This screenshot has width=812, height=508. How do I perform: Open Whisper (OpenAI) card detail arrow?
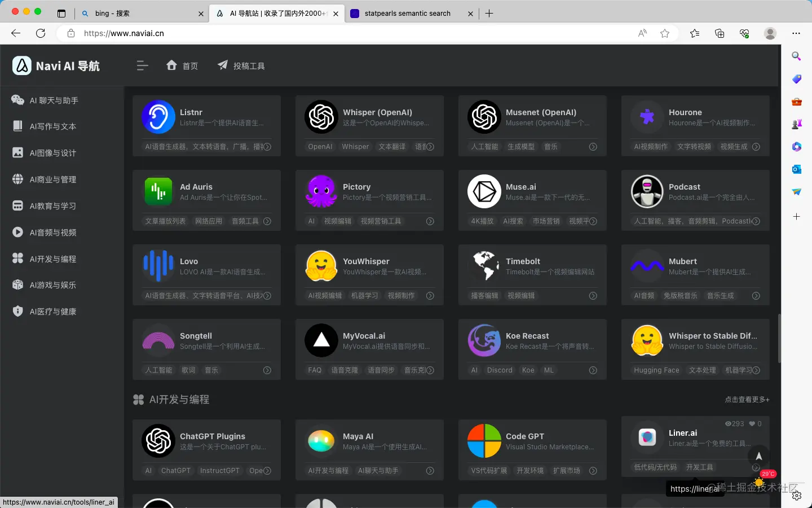point(430,147)
